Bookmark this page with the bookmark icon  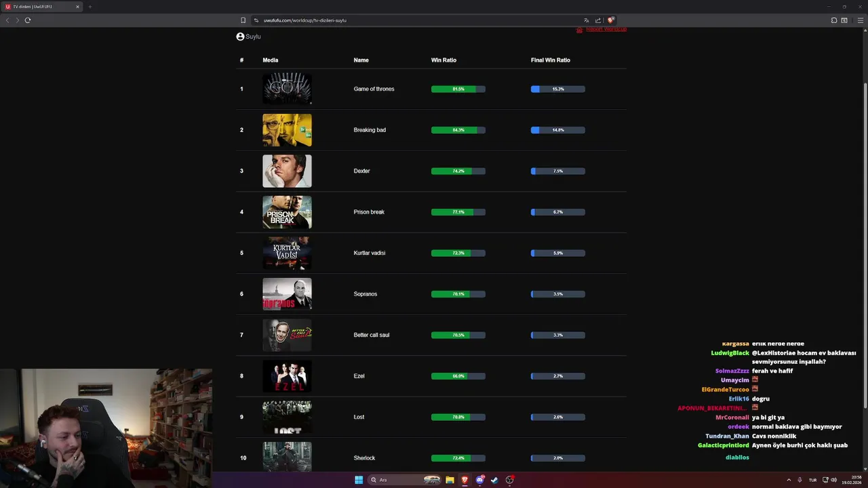(x=243, y=20)
